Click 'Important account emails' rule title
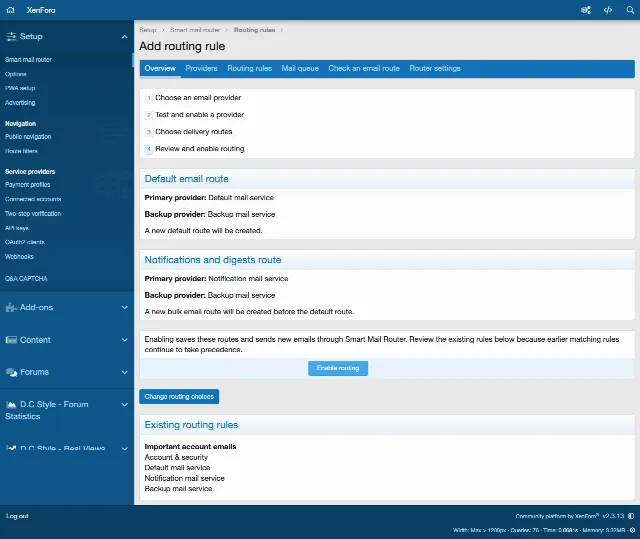Screen dimensions: 640x539 click(x=190, y=447)
